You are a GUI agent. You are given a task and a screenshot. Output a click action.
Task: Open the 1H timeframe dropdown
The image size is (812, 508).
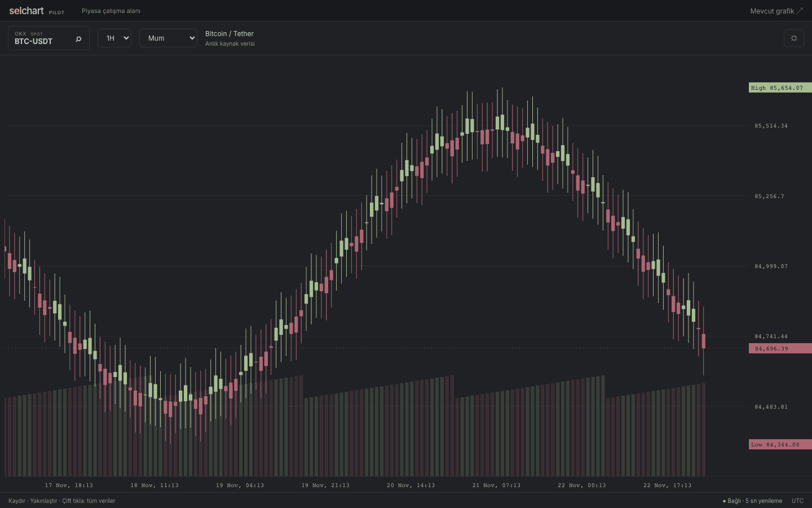tap(114, 38)
